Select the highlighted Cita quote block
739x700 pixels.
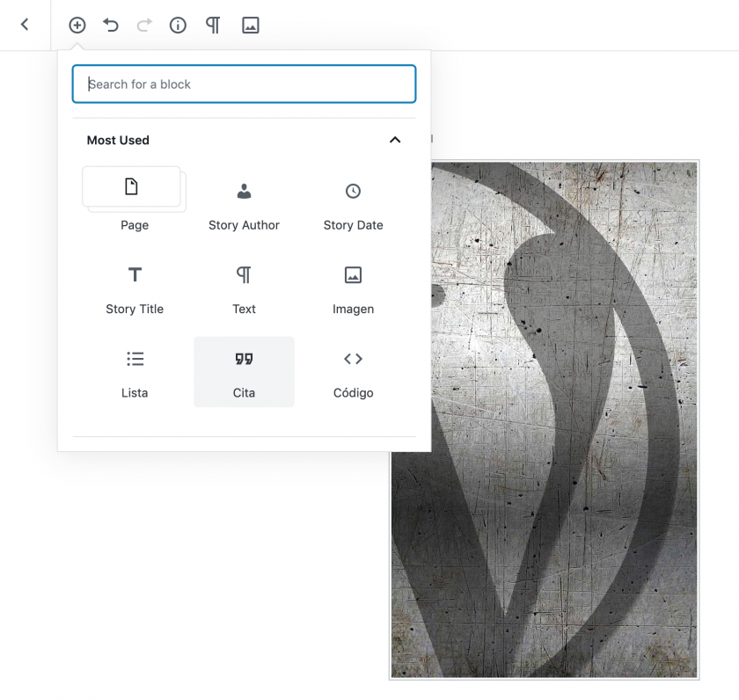244,372
